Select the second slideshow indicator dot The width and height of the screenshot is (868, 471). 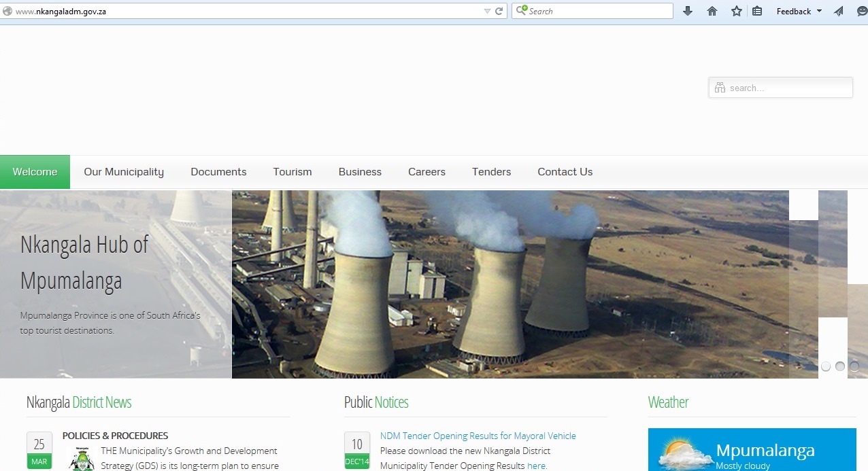[x=840, y=366]
